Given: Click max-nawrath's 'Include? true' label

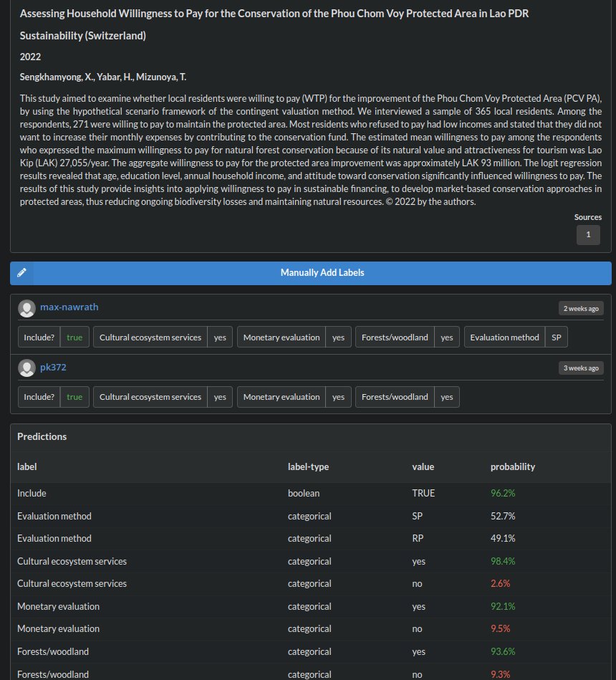Looking at the screenshot, I should coord(54,337).
